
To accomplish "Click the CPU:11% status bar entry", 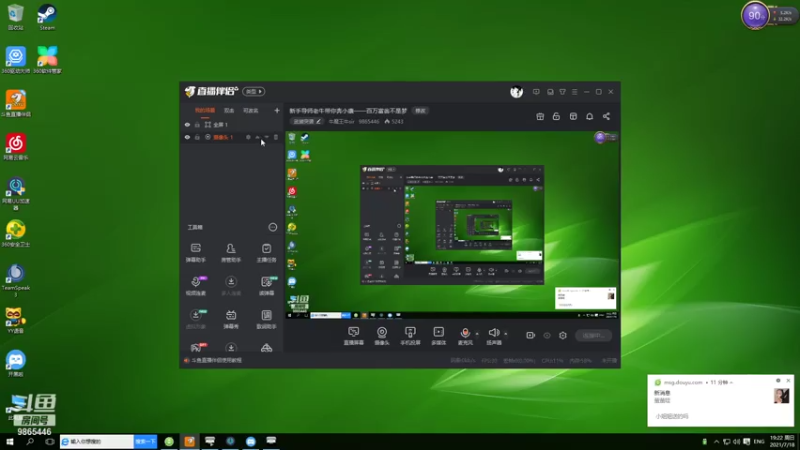I will coord(553,361).
